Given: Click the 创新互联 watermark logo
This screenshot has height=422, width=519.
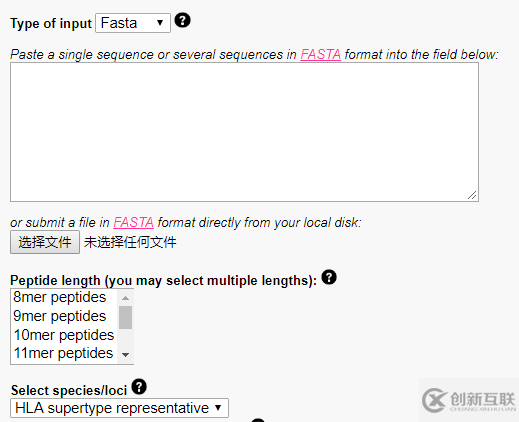Looking at the screenshot, I should pyautogui.click(x=468, y=400).
